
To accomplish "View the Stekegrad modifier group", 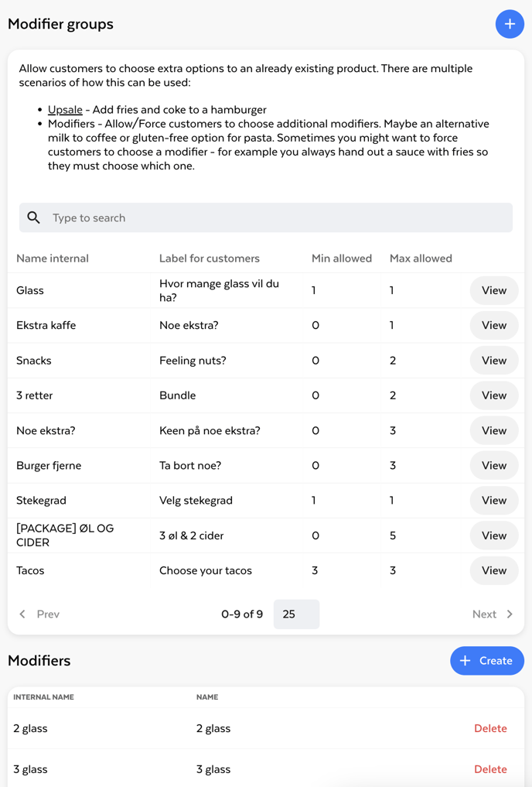I will [x=493, y=501].
